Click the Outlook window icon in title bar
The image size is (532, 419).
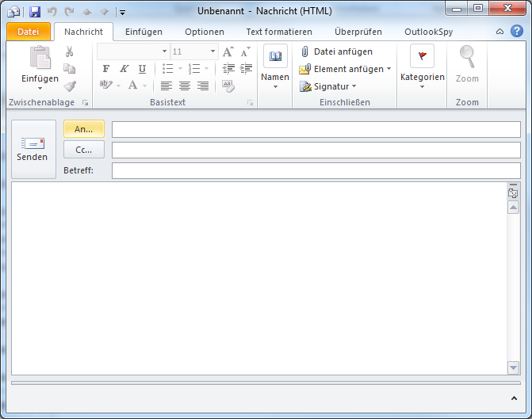14,12
